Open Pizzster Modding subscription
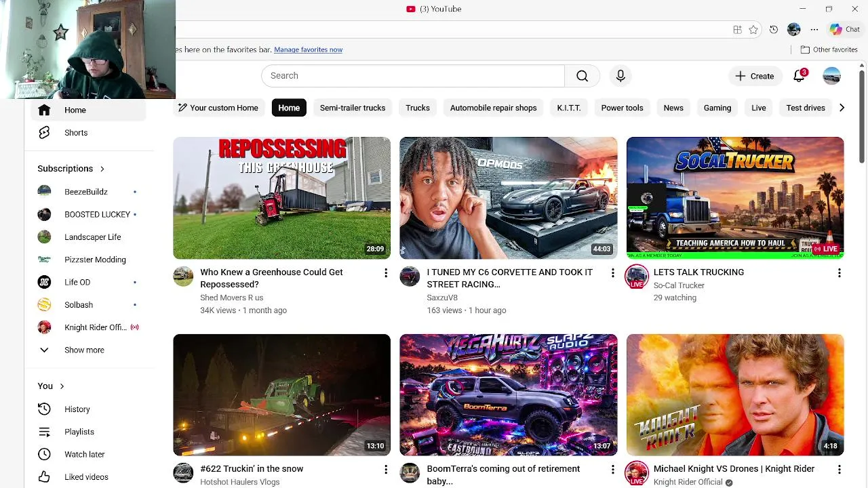Screen dimensions: 868x488 coord(88,260)
